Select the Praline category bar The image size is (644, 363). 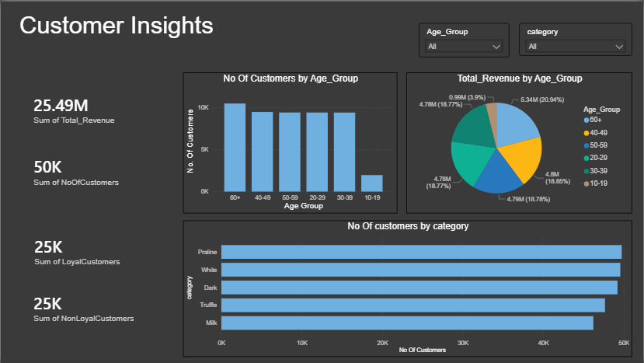pyautogui.click(x=421, y=252)
